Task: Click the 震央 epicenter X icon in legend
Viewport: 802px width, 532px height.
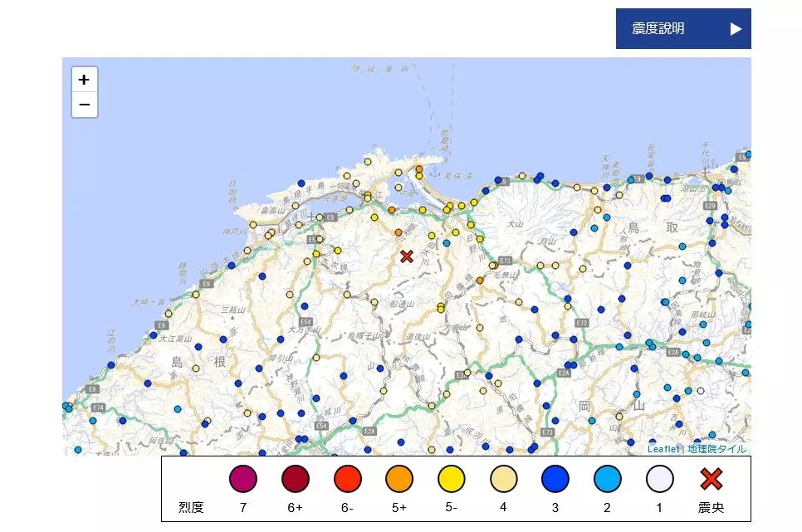Action: click(x=712, y=479)
